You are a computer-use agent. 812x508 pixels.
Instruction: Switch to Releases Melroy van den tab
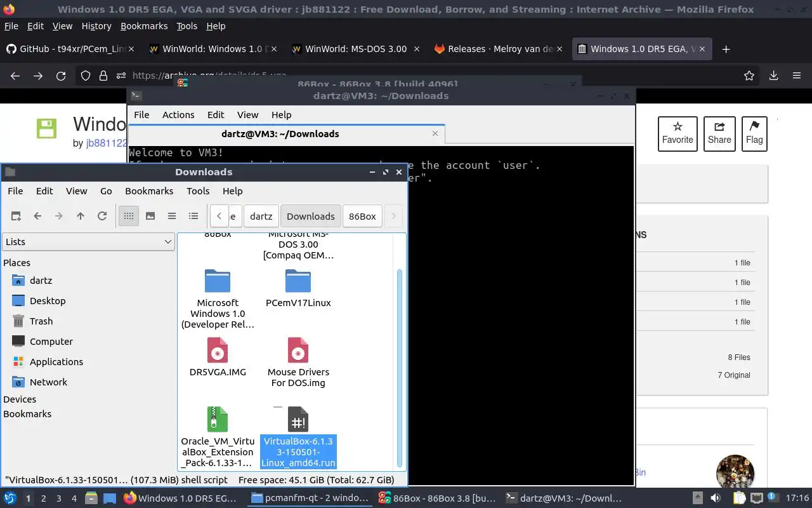[499, 49]
